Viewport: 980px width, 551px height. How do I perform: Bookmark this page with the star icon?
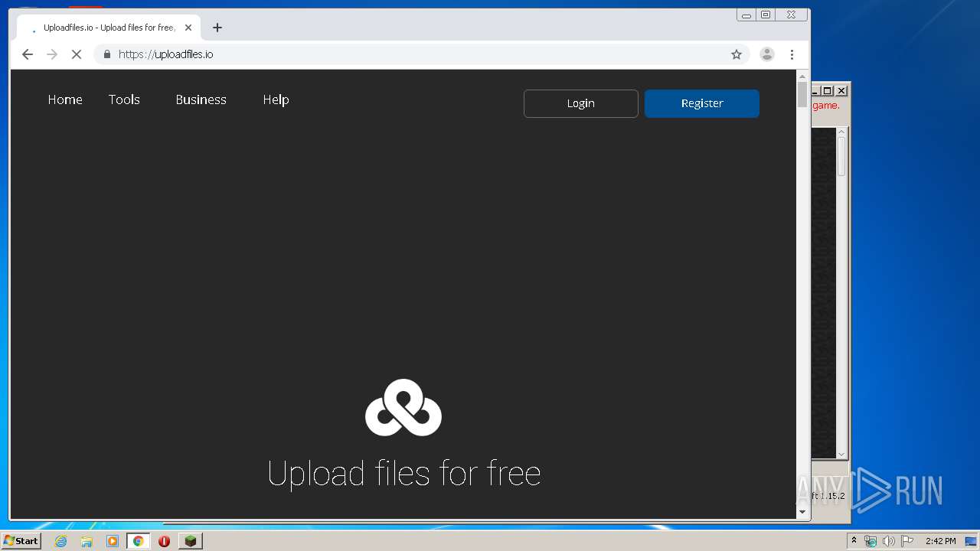(x=737, y=54)
